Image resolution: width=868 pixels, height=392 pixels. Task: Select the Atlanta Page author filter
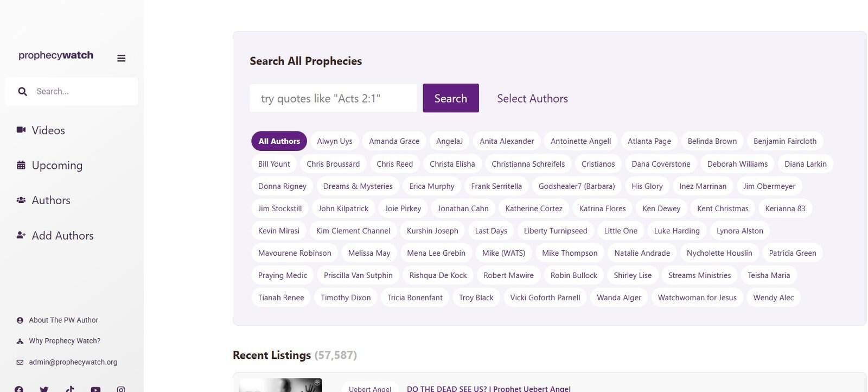(x=649, y=141)
